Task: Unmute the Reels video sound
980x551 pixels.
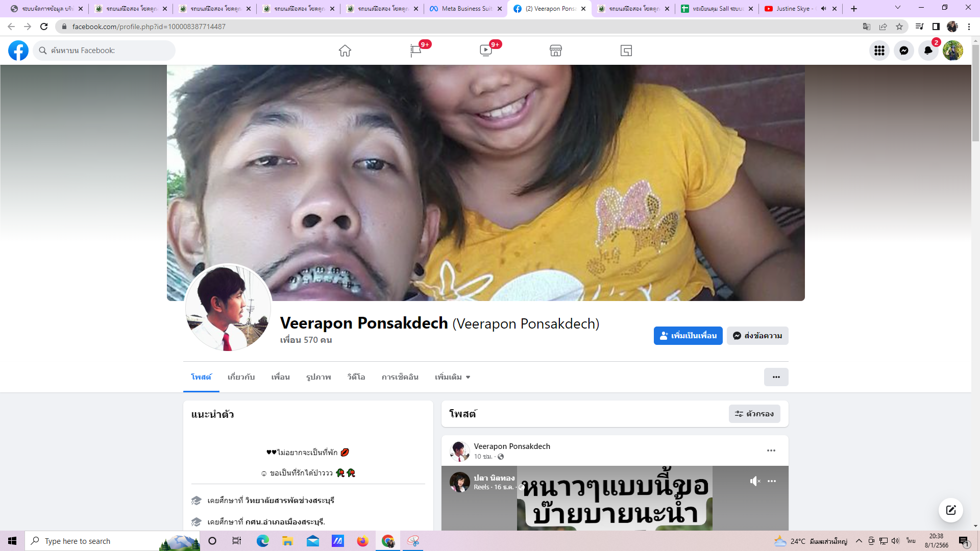Action: pyautogui.click(x=755, y=481)
